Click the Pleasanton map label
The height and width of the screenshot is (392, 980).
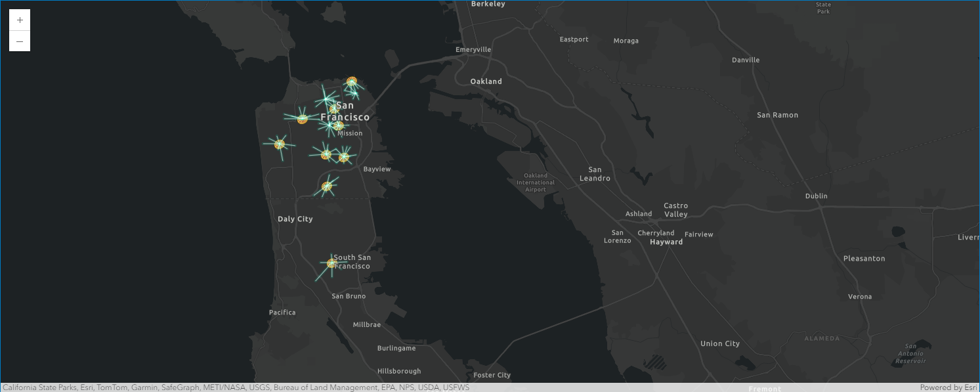pyautogui.click(x=864, y=259)
